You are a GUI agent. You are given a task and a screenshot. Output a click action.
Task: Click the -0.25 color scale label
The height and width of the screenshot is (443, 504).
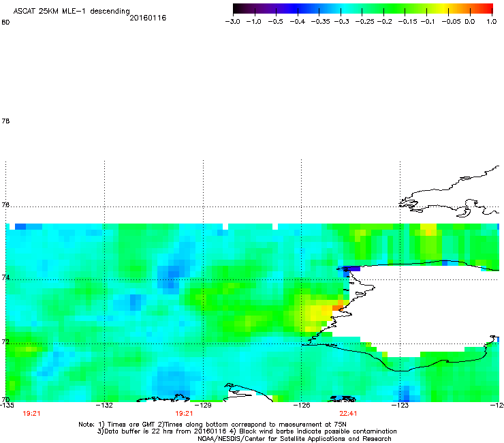(x=364, y=22)
